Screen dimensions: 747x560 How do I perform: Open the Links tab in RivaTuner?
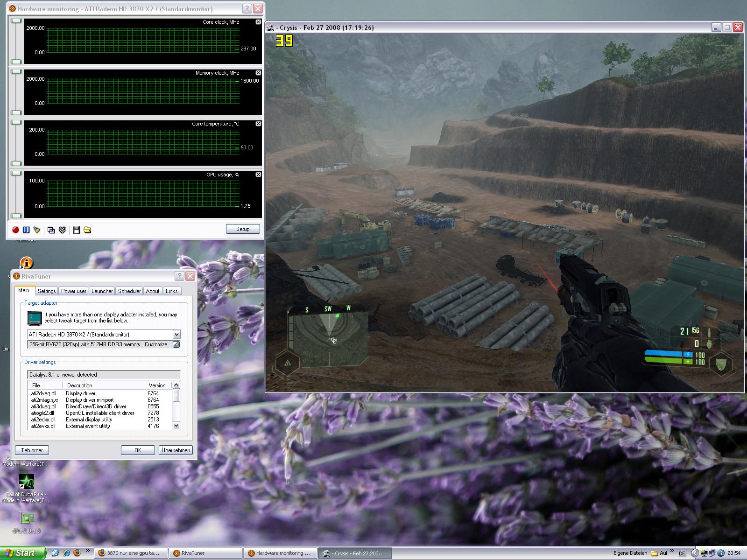point(172,291)
